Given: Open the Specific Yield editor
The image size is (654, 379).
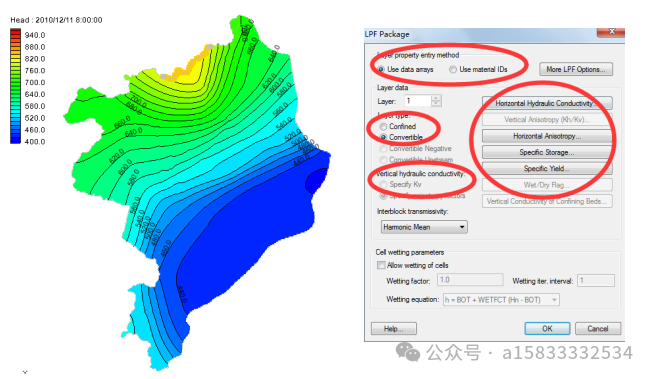Looking at the screenshot, I should click(547, 168).
